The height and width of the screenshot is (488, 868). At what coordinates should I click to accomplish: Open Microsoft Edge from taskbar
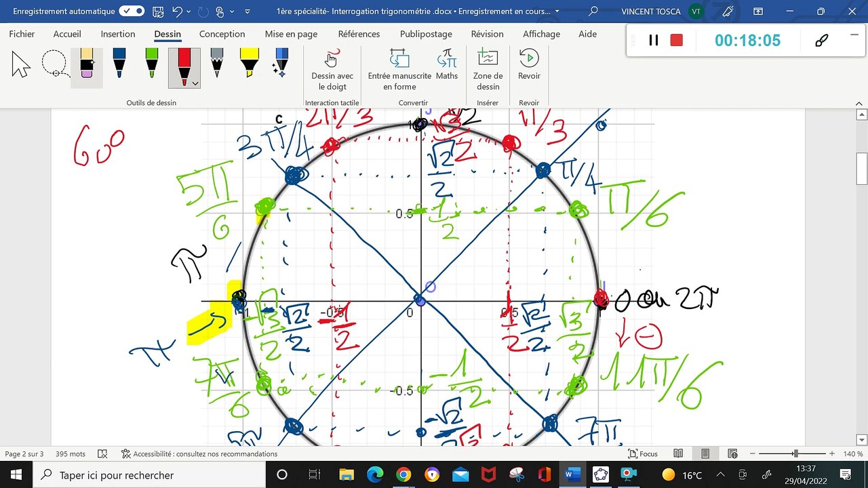tap(374, 474)
